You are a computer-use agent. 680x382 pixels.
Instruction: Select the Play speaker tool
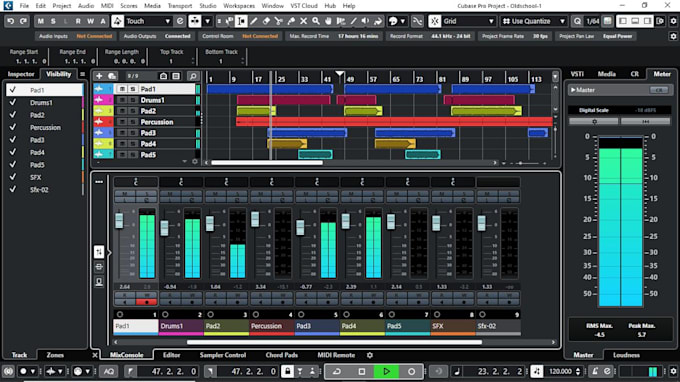tap(366, 21)
